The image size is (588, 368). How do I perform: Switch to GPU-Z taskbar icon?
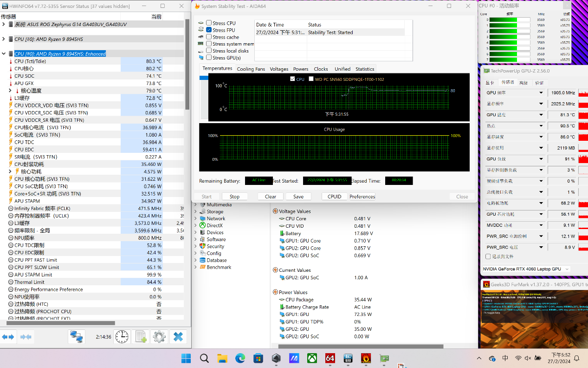tap(384, 358)
